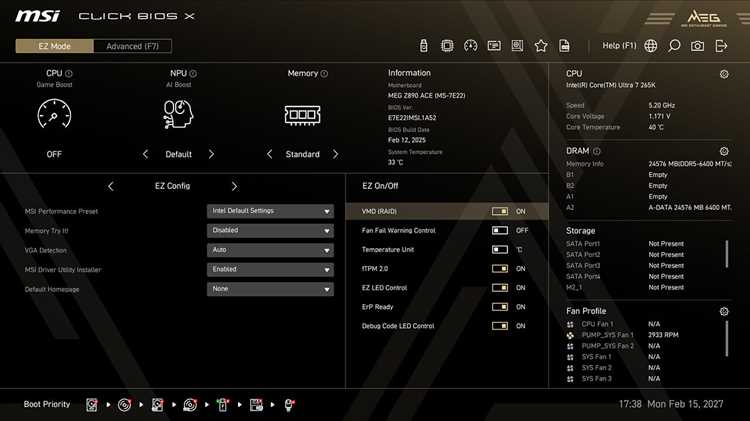The height and width of the screenshot is (421, 750).
Task: Click the NPU AI Boost head icon
Action: point(178,114)
